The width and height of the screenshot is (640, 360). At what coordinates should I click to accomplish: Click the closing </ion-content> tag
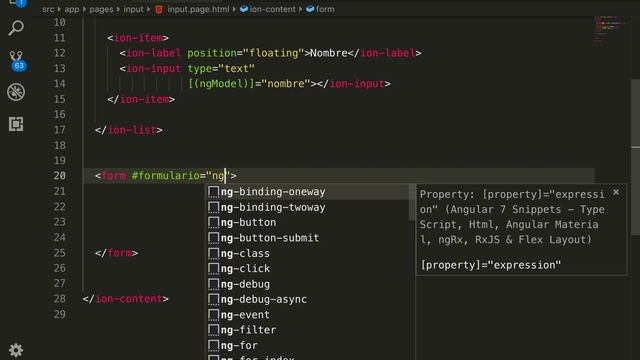click(x=126, y=299)
